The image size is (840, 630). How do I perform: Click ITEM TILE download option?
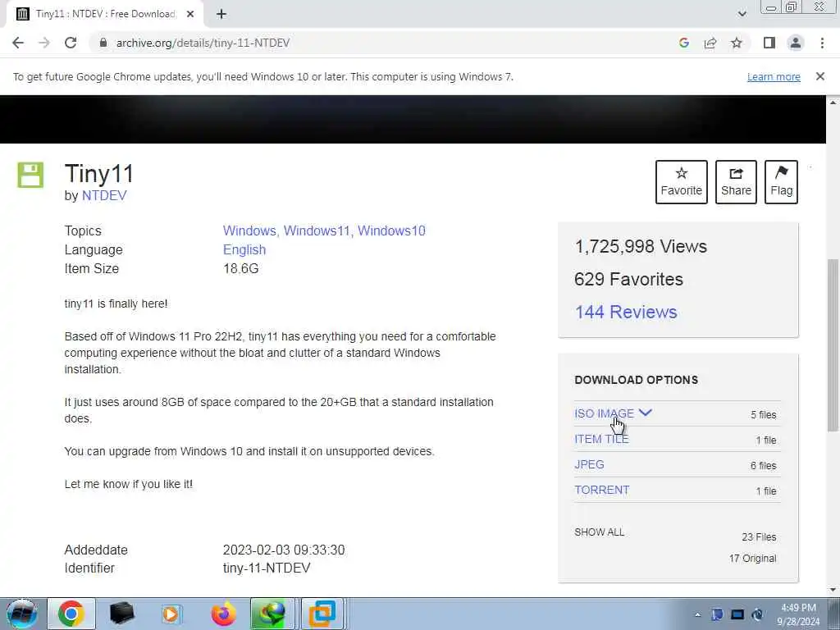(601, 440)
